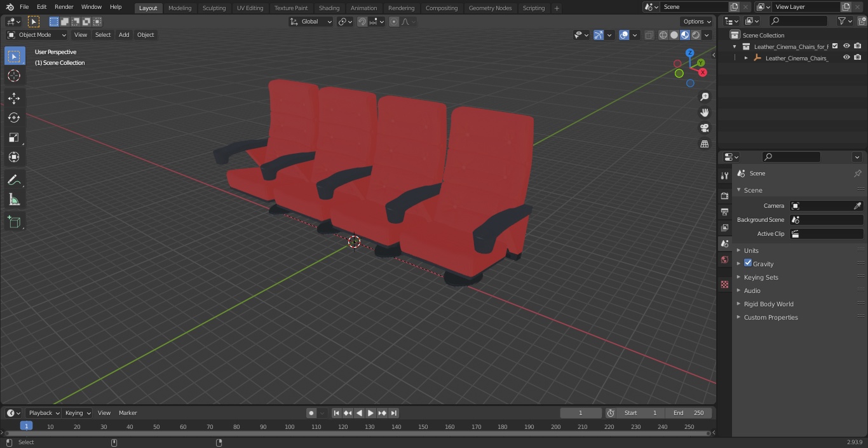Toggle viewport overlays display
Viewport: 868px width, 448px height.
coord(624,35)
